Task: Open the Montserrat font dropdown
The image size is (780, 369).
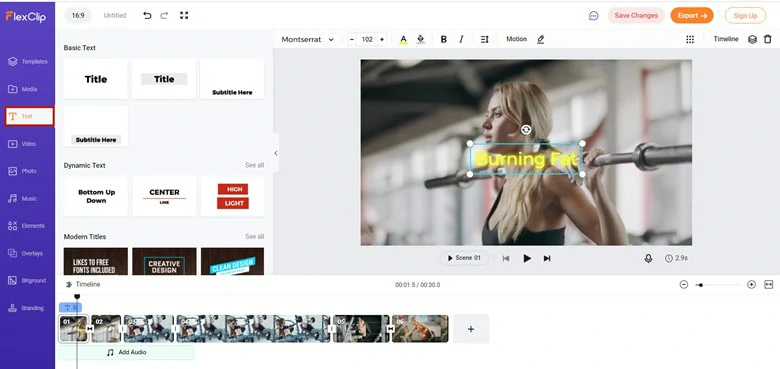Action: pyautogui.click(x=307, y=39)
